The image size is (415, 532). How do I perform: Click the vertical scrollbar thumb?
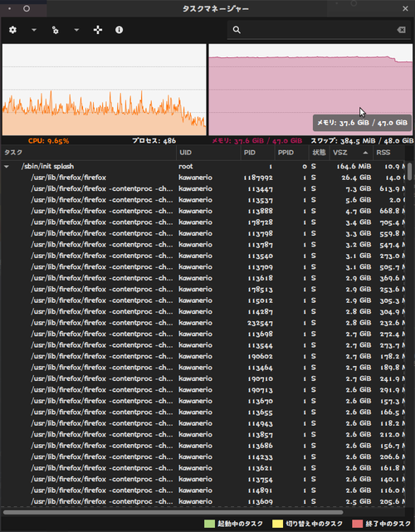(410, 171)
